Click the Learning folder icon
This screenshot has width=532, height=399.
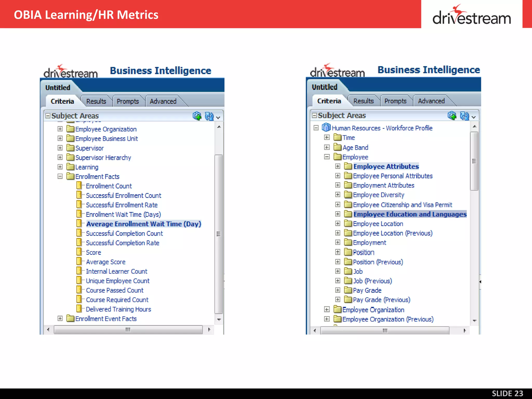(70, 167)
